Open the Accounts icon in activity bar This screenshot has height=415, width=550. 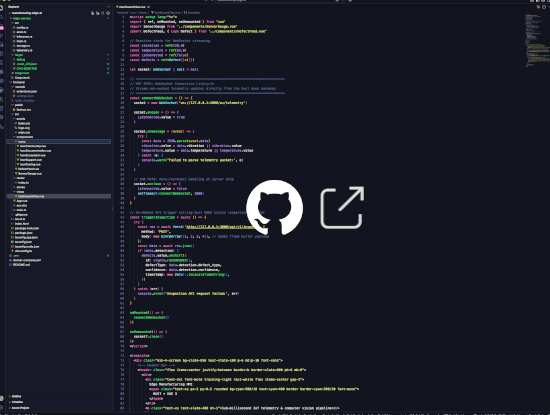(1, 399)
